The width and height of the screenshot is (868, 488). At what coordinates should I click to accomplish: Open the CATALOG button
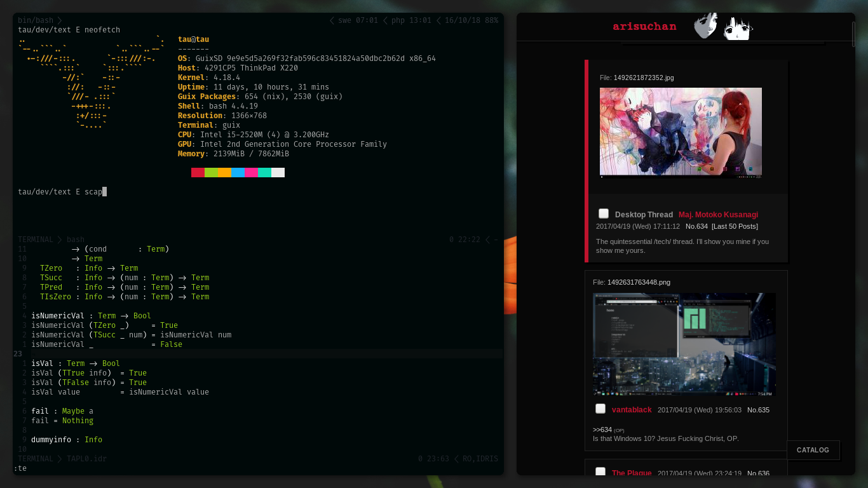point(813,450)
